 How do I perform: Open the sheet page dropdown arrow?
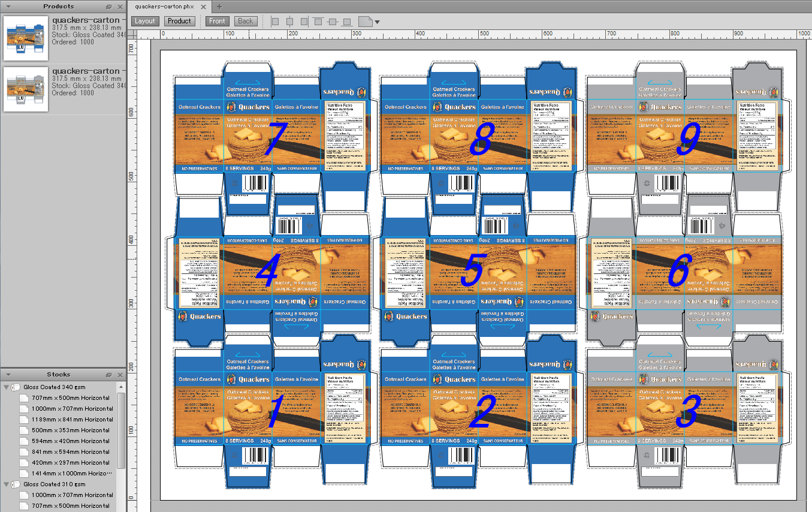[x=376, y=23]
